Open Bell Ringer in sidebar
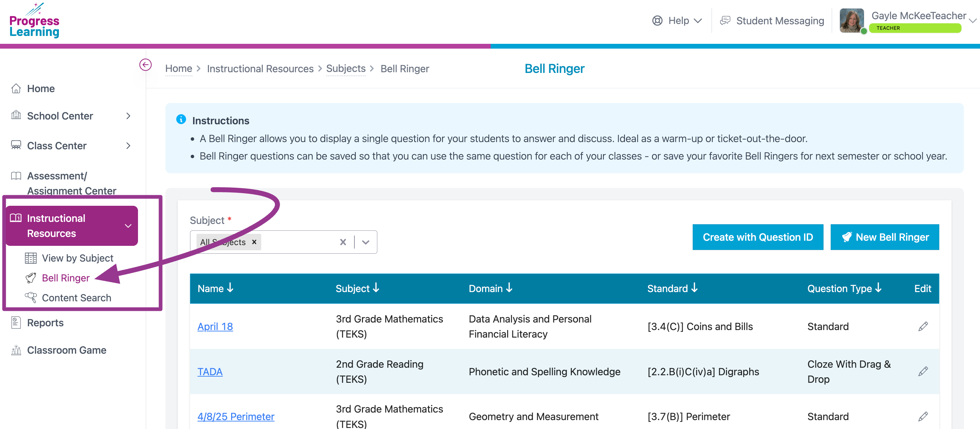The height and width of the screenshot is (429, 980). [x=66, y=278]
